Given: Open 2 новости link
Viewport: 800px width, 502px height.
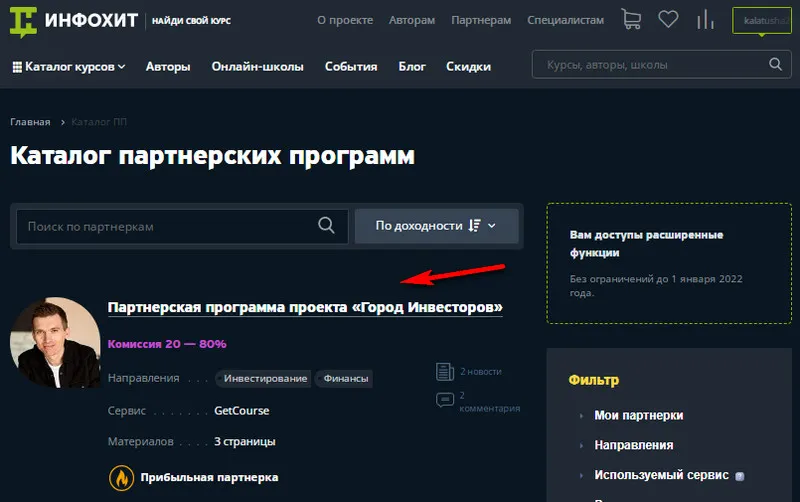Looking at the screenshot, I should [x=481, y=371].
